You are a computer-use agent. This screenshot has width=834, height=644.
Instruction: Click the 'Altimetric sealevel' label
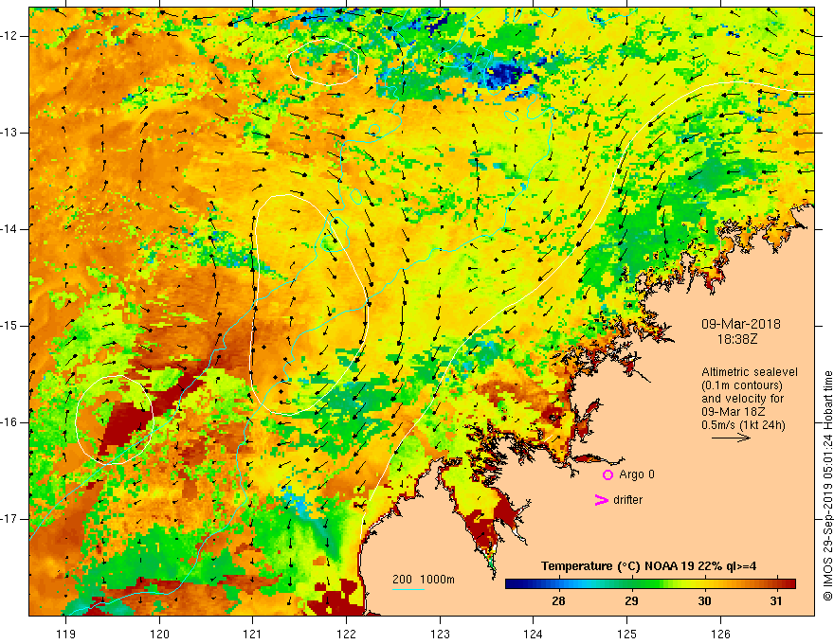(x=750, y=372)
